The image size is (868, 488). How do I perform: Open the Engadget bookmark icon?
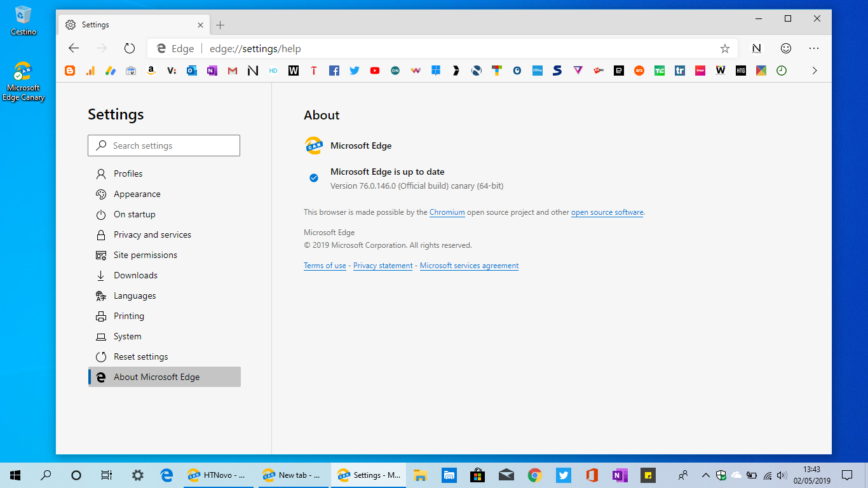(619, 71)
